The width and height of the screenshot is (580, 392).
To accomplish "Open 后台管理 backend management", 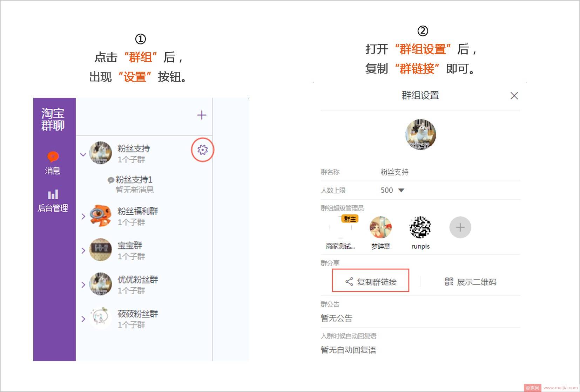I will pyautogui.click(x=53, y=201).
